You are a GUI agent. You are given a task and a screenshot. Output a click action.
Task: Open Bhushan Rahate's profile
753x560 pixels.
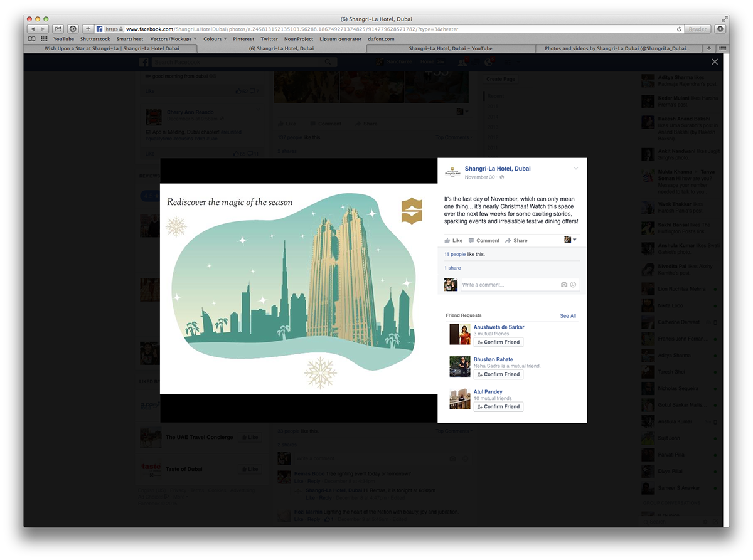493,359
